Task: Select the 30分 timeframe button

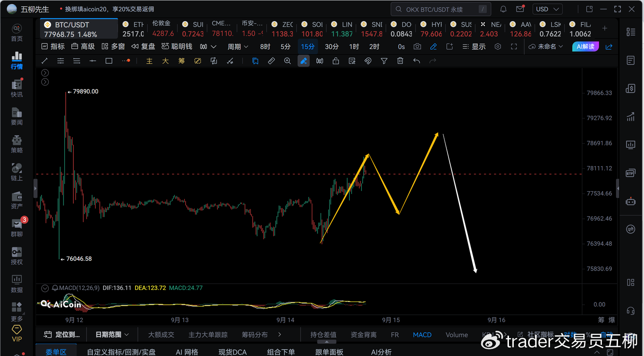Action: click(331, 46)
